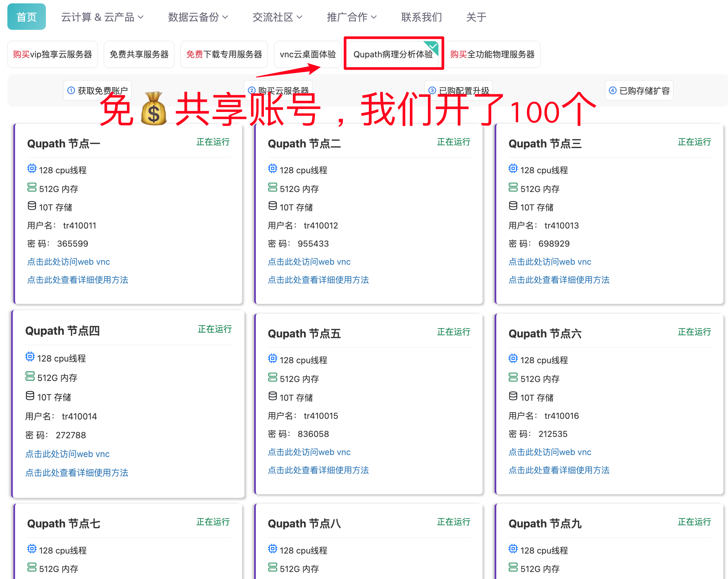Image resolution: width=728 pixels, height=579 pixels.
Task: Click memory icon in Qupath 节点六 card
Action: tap(513, 377)
